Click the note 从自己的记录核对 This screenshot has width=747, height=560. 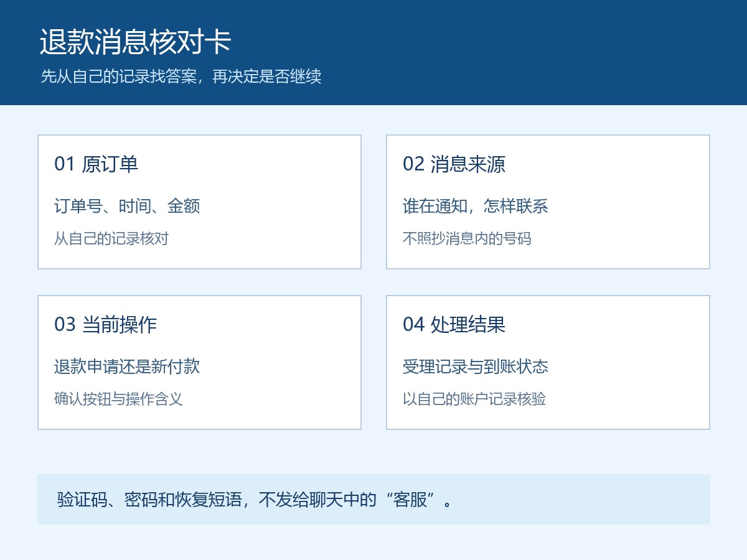tap(111, 238)
